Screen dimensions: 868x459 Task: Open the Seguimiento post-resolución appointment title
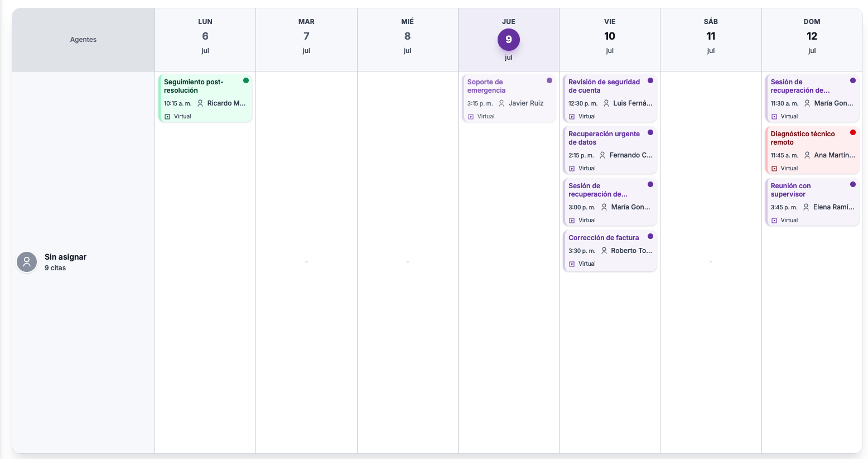tap(194, 86)
